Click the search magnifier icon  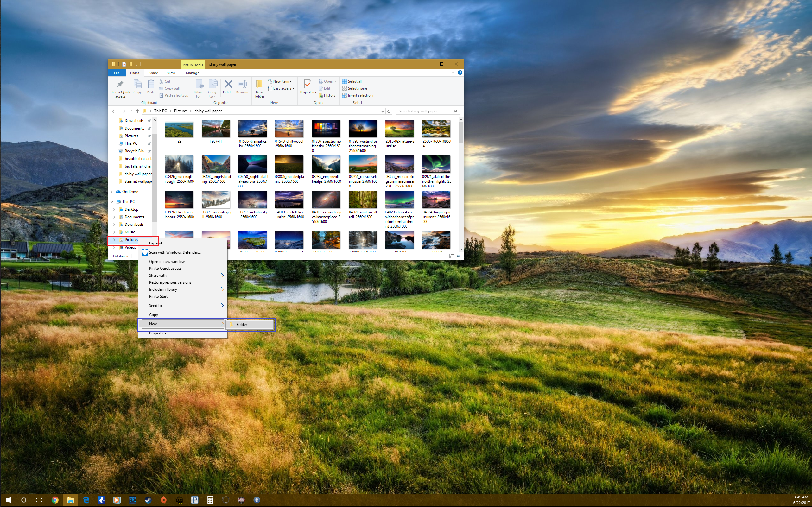pyautogui.click(x=455, y=111)
